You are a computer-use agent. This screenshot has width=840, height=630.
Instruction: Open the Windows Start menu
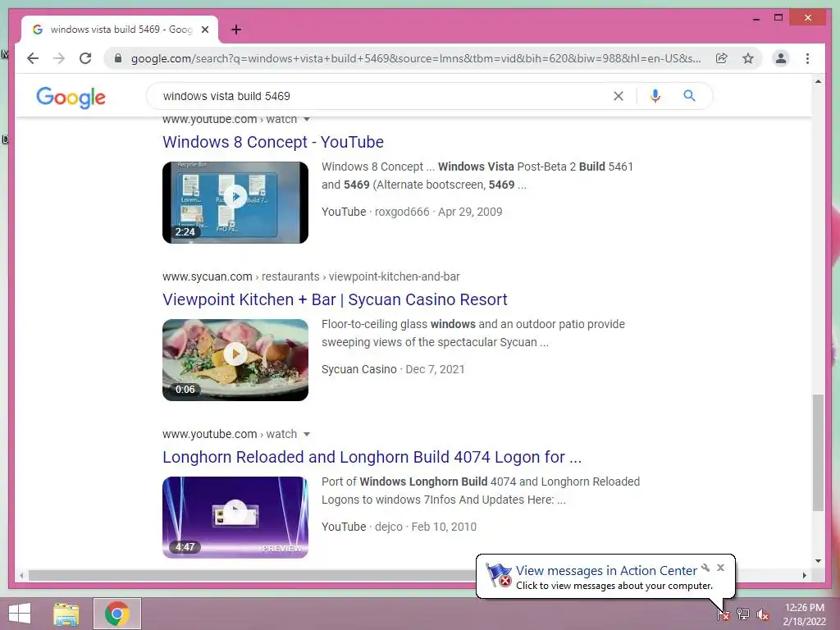tap(20, 614)
